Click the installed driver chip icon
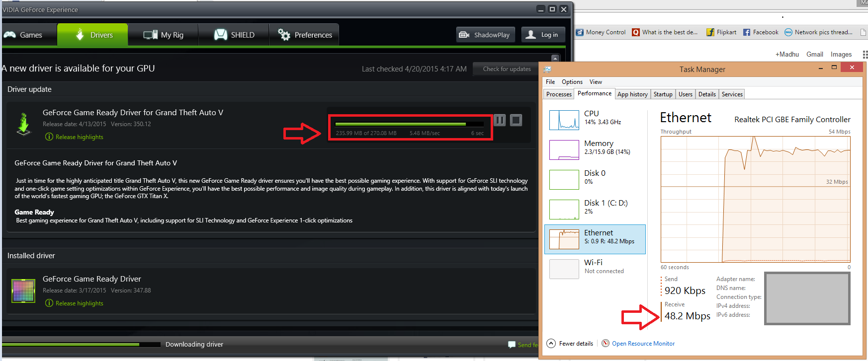The image size is (868, 361). pyautogui.click(x=23, y=291)
